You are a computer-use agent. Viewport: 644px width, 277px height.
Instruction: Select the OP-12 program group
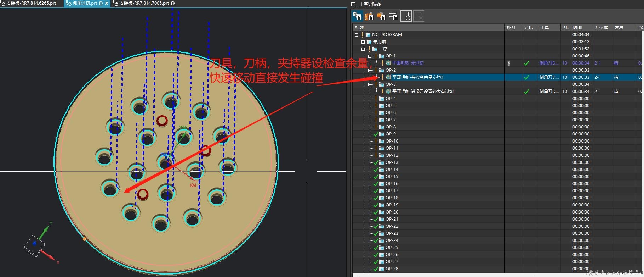392,155
